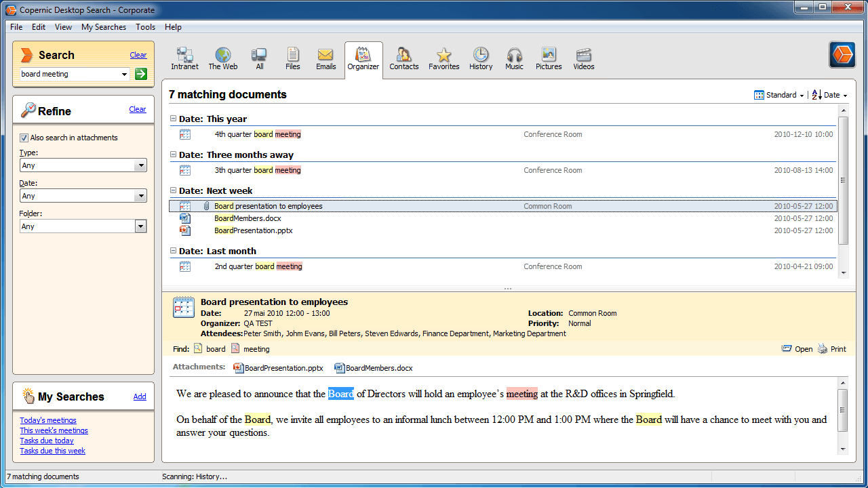
Task: Click the green search arrow button
Action: point(140,73)
